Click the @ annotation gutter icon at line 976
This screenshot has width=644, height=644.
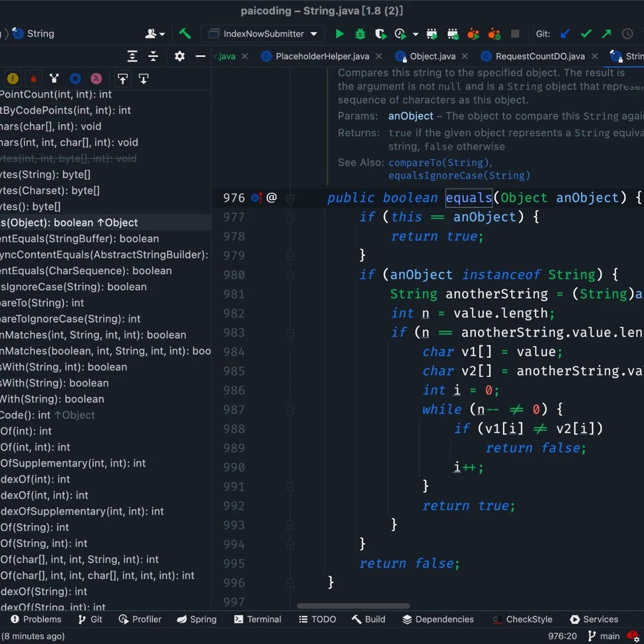point(272,197)
